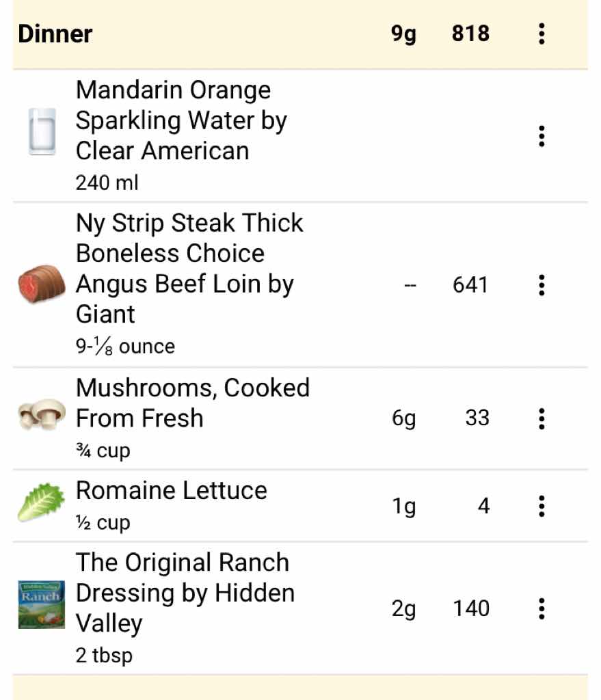This screenshot has width=601, height=700.
Task: Tap the mushroom food icon
Action: [x=42, y=415]
